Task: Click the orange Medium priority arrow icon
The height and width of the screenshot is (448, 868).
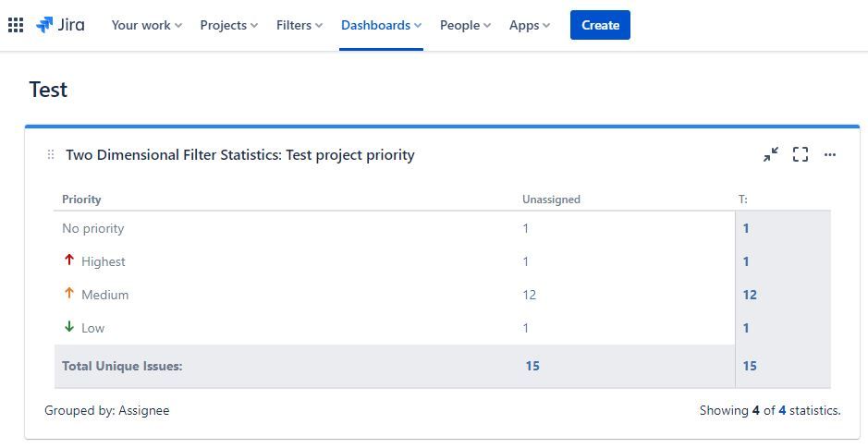Action: pyautogui.click(x=68, y=294)
